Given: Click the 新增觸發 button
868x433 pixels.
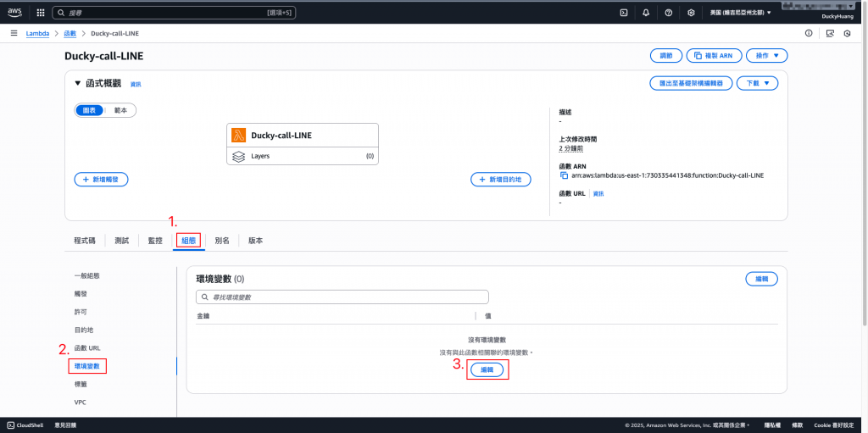Looking at the screenshot, I should pyautogui.click(x=102, y=180).
